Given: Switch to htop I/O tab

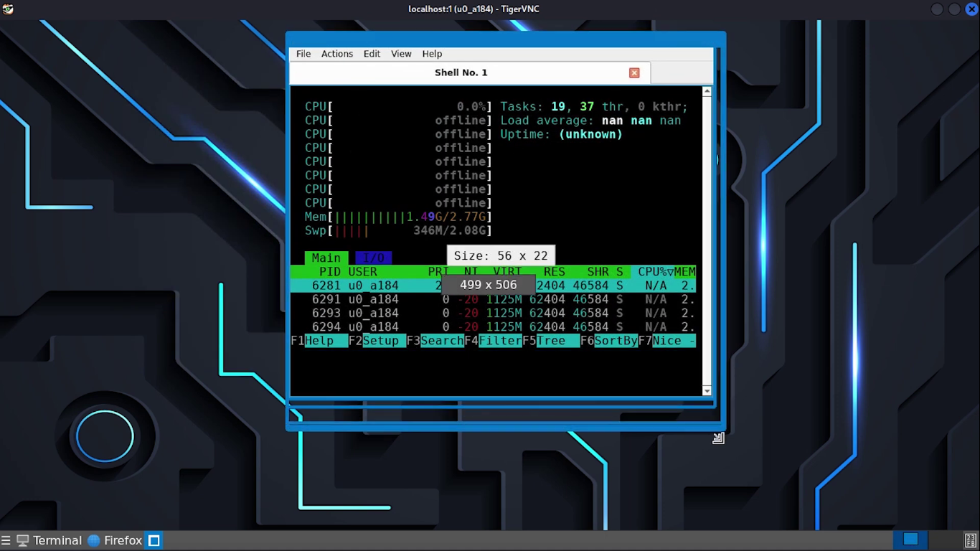Looking at the screenshot, I should click(x=373, y=258).
